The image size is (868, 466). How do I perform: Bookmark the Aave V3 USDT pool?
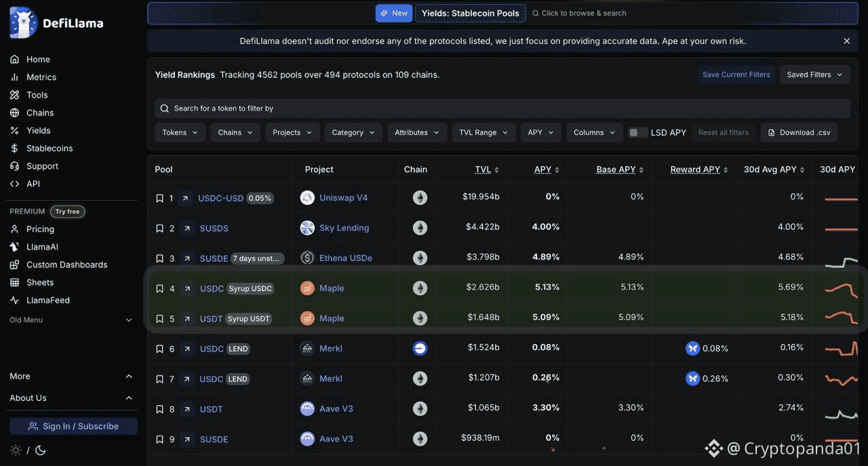click(x=159, y=409)
